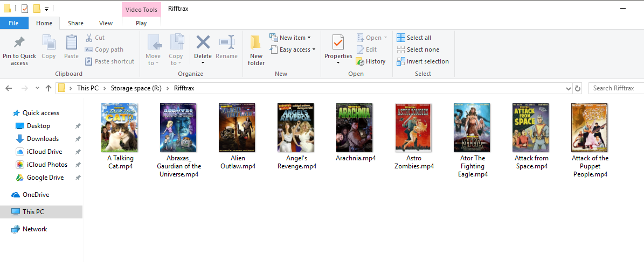Switch to the Share ribbon tab
This screenshot has width=644, height=262.
(75, 23)
